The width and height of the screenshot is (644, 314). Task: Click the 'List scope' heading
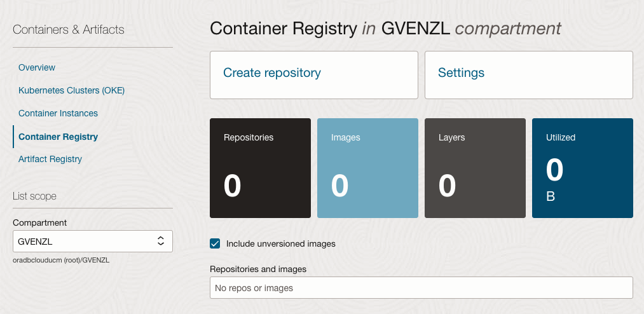(x=34, y=196)
